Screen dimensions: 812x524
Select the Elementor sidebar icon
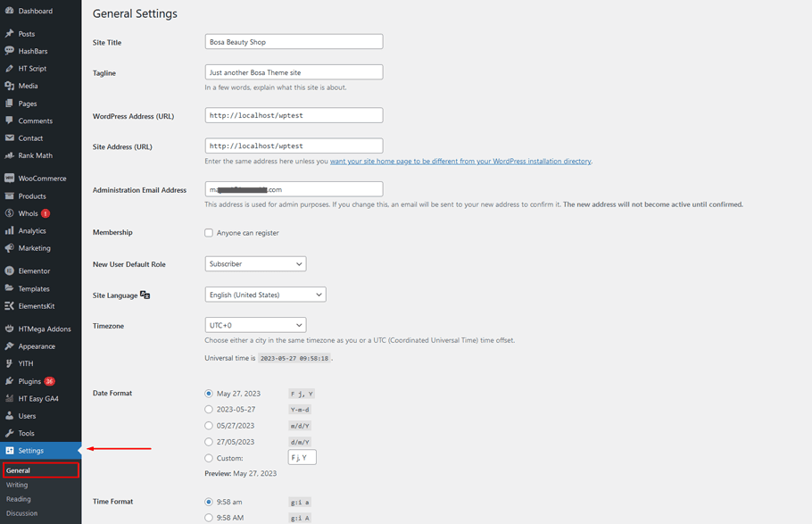pos(34,270)
